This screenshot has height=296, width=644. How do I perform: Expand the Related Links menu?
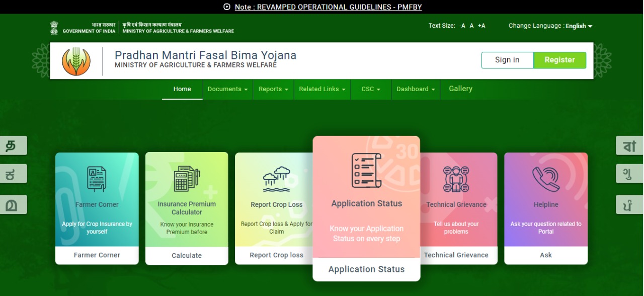click(x=322, y=89)
